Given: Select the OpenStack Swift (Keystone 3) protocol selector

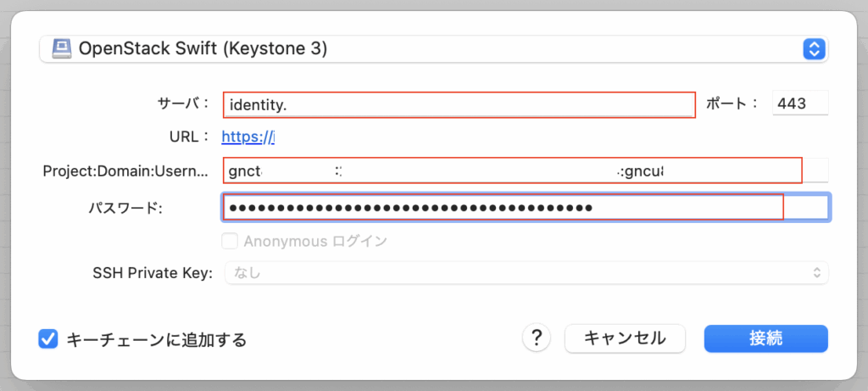Looking at the screenshot, I should tap(433, 48).
